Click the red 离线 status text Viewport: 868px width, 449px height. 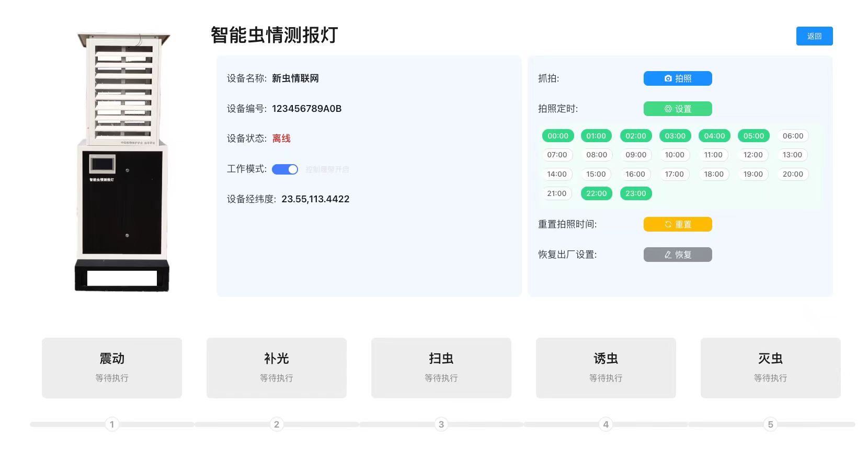(x=281, y=139)
